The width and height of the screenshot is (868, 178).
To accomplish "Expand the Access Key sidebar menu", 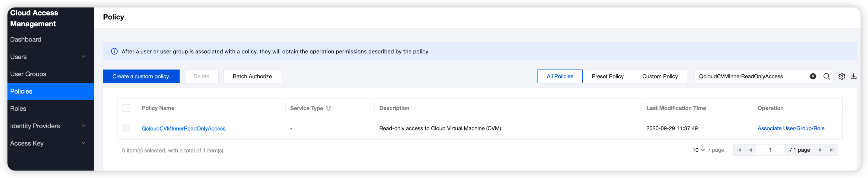I will tap(83, 143).
